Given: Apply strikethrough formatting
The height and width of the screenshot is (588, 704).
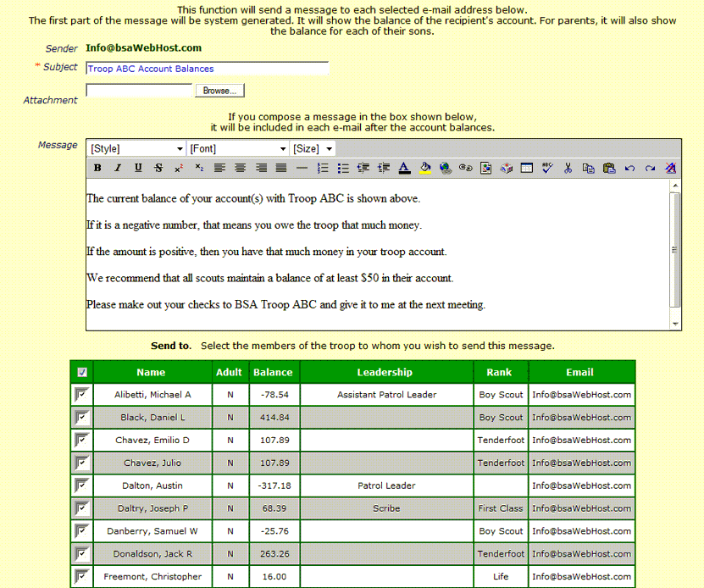Looking at the screenshot, I should pos(158,169).
